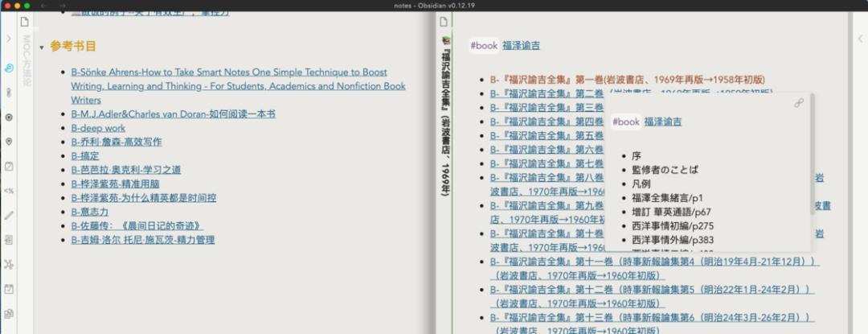Click the stacked documents icon at the ribbon bottom

[x=9, y=314]
